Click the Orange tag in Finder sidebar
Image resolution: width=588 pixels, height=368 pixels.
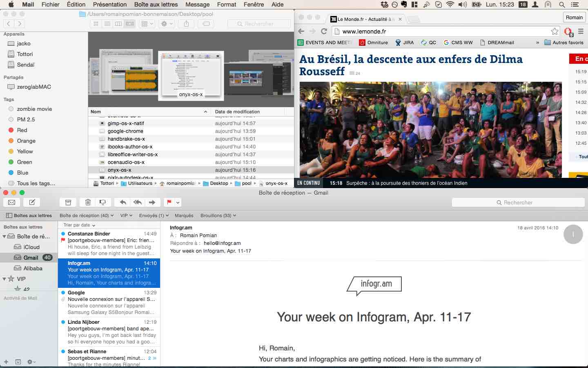click(26, 141)
